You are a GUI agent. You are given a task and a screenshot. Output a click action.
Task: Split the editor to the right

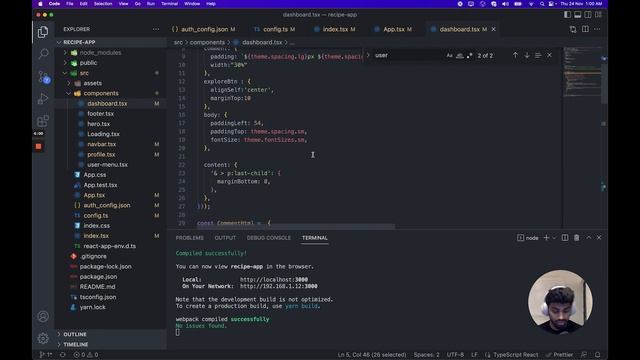[x=585, y=29]
